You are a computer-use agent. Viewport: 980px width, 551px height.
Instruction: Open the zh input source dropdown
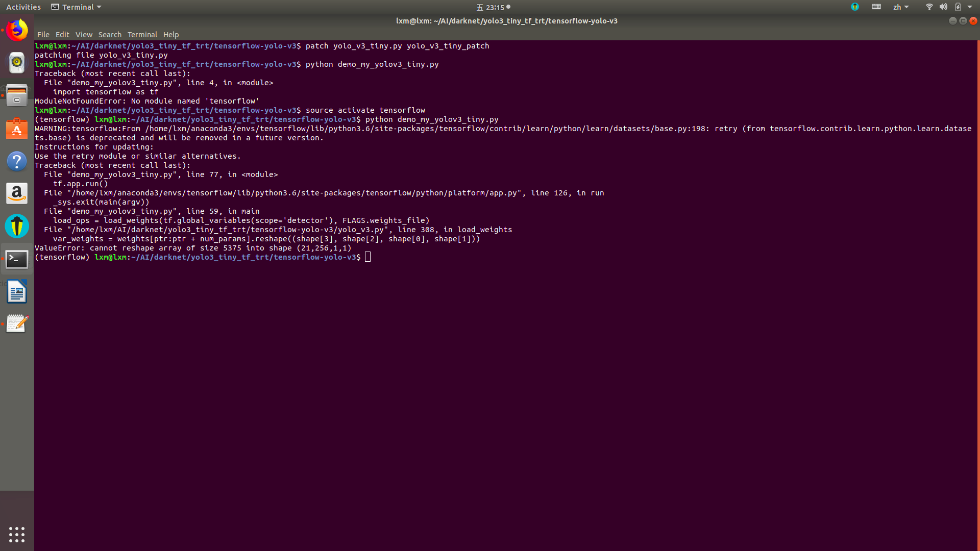pos(901,7)
